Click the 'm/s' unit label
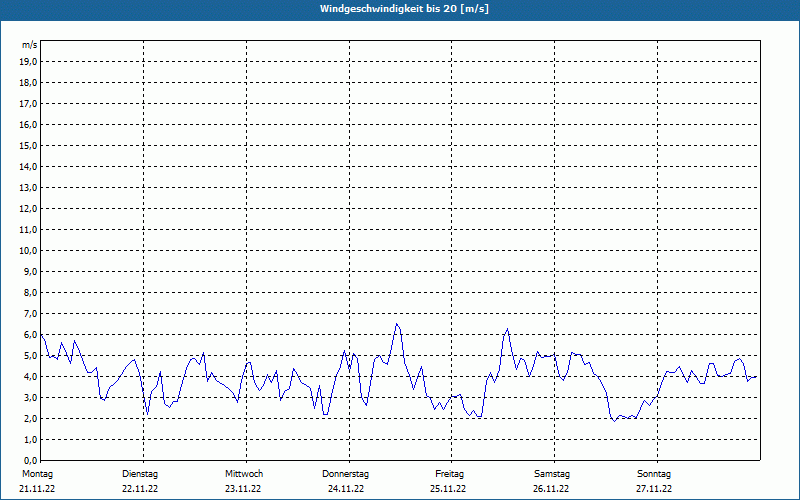This screenshot has width=800, height=500. point(29,45)
